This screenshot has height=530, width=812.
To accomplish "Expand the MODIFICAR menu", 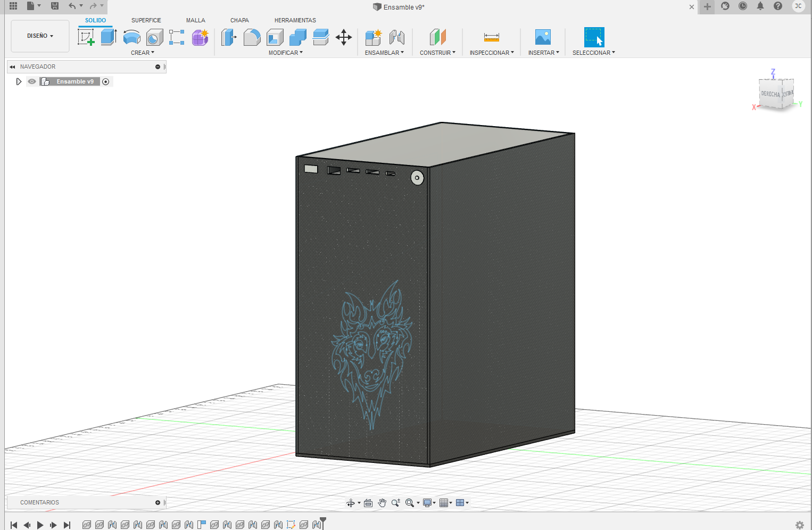I will click(x=286, y=53).
